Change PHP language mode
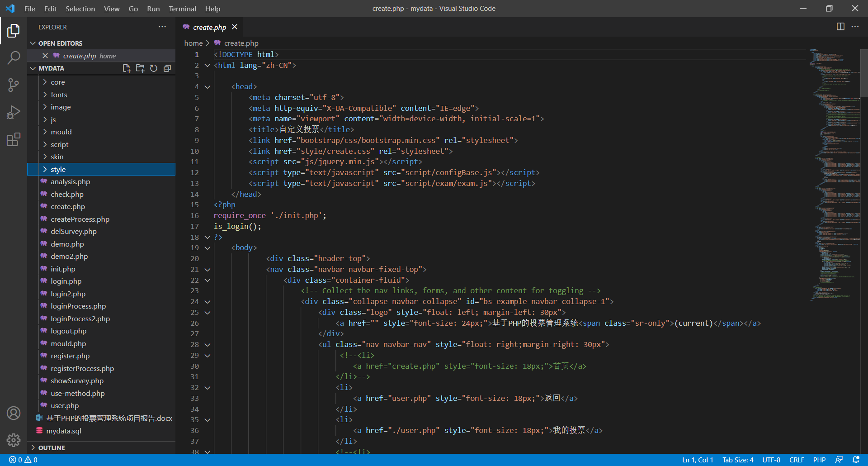 [x=819, y=460]
